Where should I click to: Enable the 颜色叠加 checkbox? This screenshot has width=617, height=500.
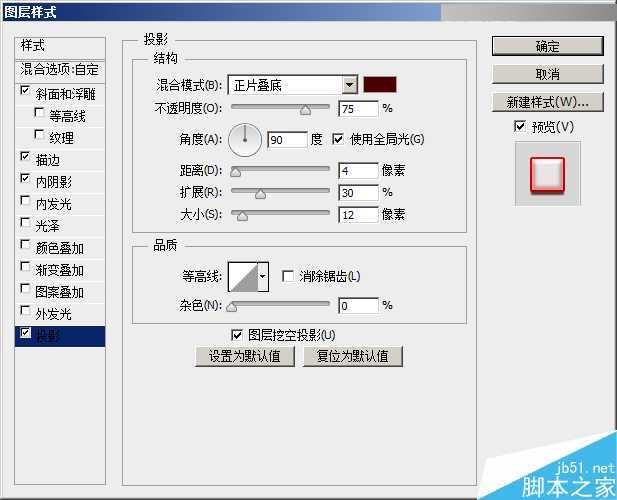(x=25, y=245)
